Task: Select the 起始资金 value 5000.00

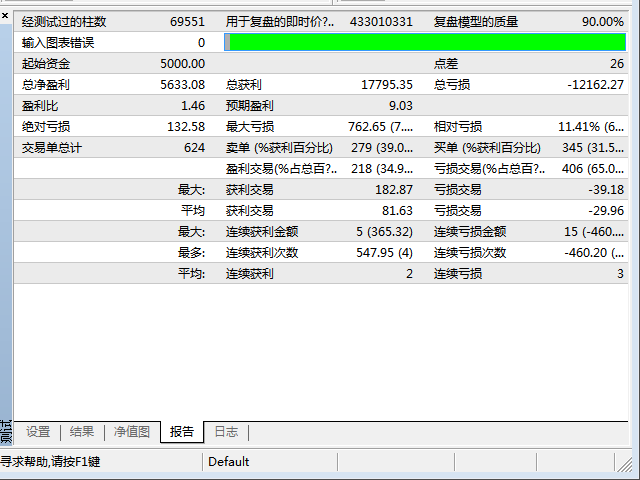Action: point(182,64)
